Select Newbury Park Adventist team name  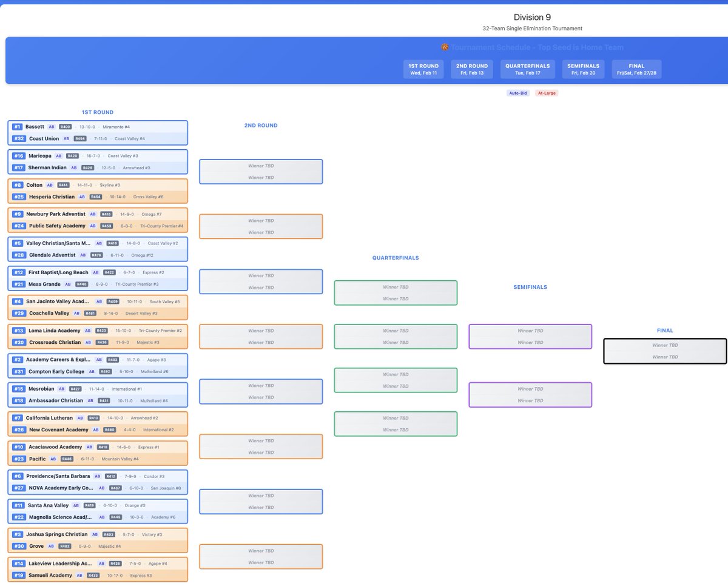point(56,214)
